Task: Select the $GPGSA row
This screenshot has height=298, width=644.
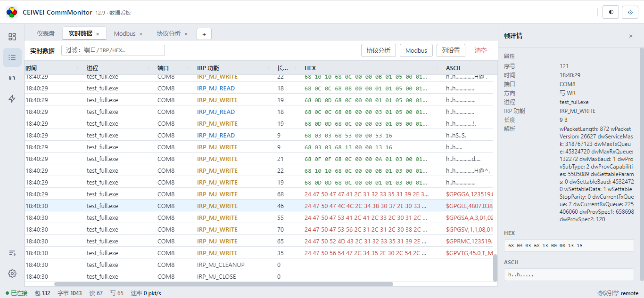Action: [x=259, y=217]
